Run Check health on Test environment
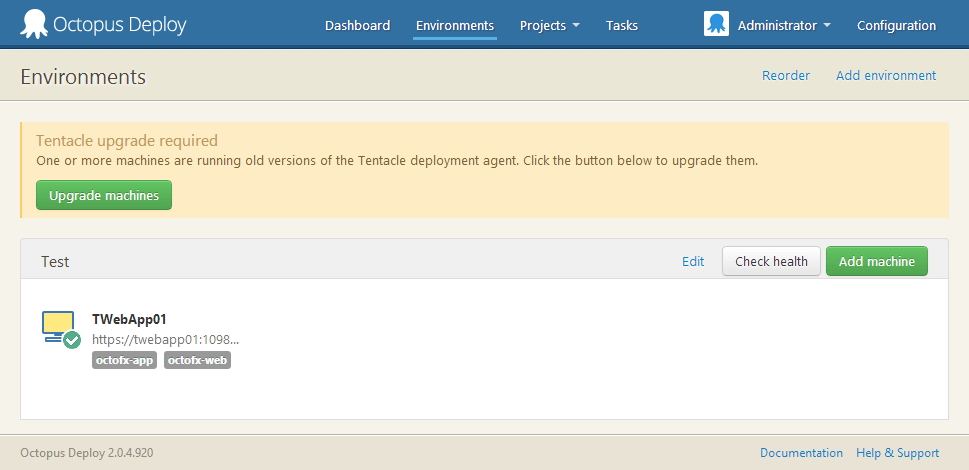Image resolution: width=969 pixels, height=470 pixels. (x=771, y=262)
